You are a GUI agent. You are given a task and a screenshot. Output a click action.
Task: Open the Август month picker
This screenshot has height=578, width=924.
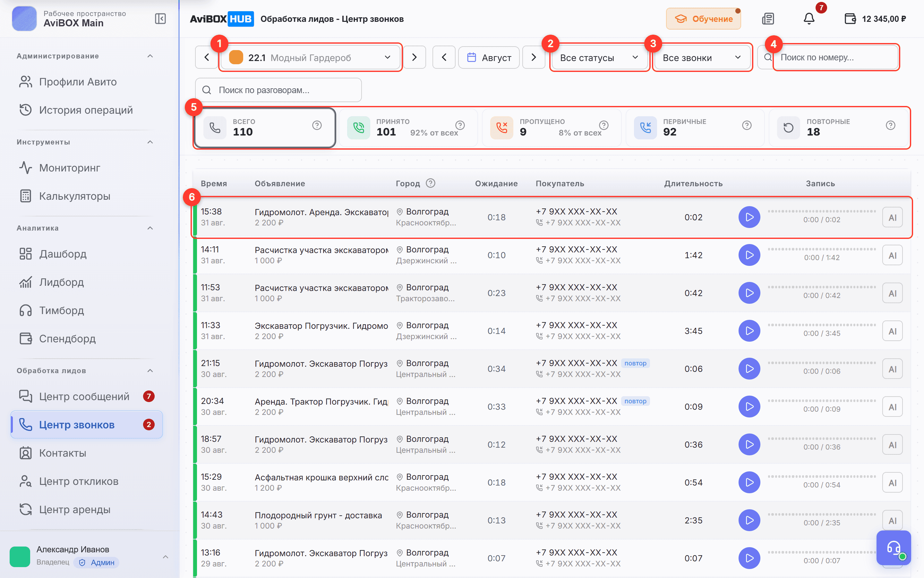click(x=489, y=57)
